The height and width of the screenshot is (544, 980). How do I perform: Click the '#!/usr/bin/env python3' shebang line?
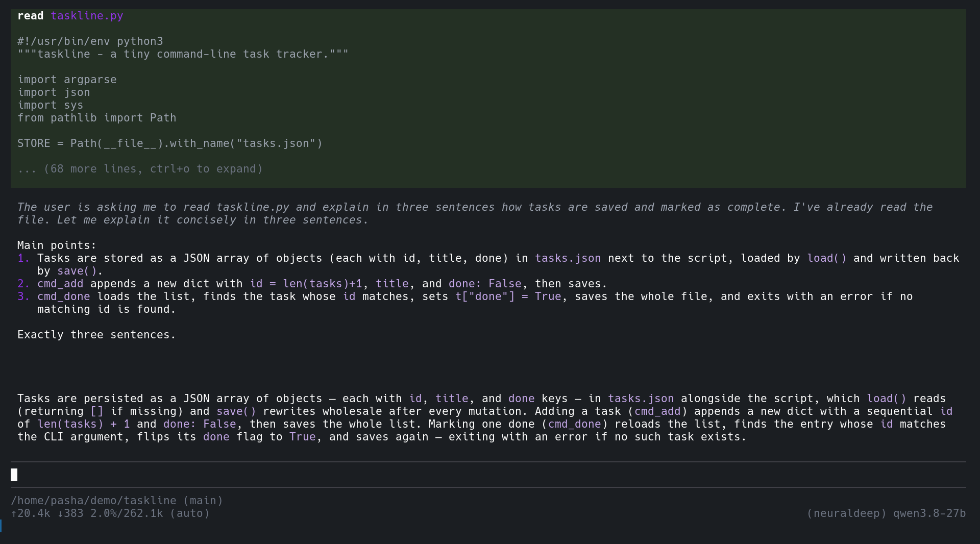click(90, 41)
